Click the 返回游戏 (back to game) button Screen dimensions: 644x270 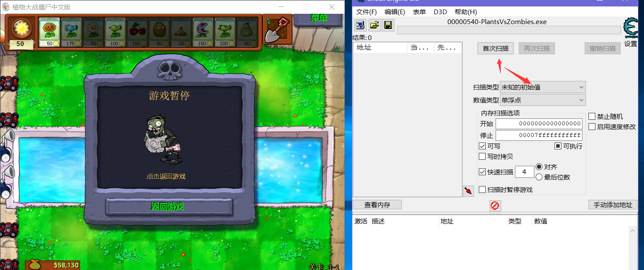tap(169, 207)
